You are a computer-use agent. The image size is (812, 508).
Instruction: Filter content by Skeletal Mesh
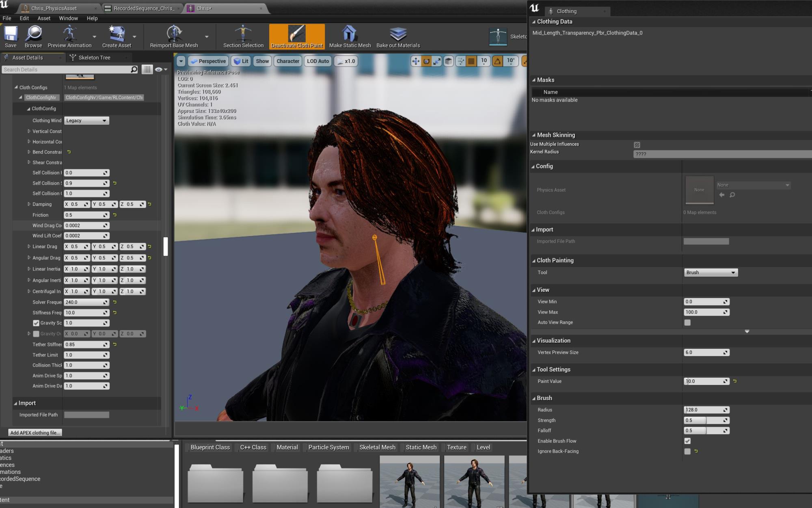(x=377, y=447)
